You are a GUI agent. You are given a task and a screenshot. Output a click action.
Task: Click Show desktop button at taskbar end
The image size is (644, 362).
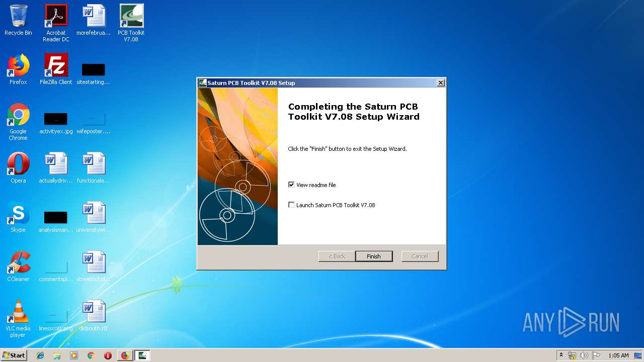pos(639,355)
